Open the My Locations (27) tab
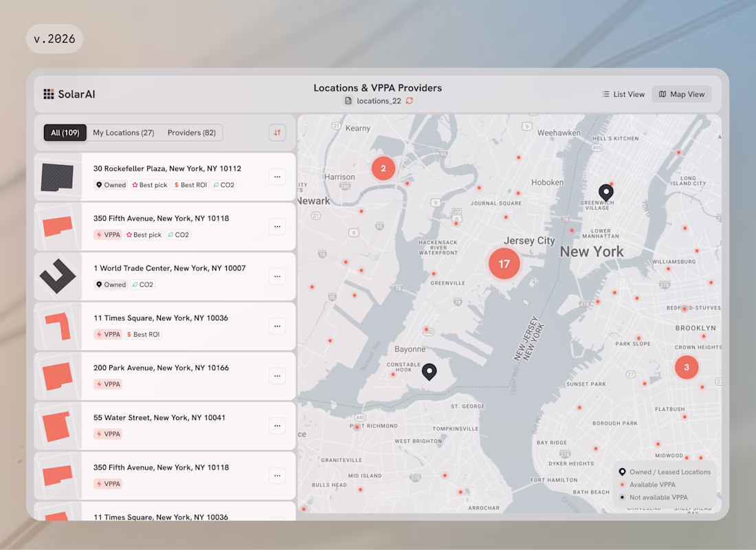The image size is (756, 550). pyautogui.click(x=124, y=133)
